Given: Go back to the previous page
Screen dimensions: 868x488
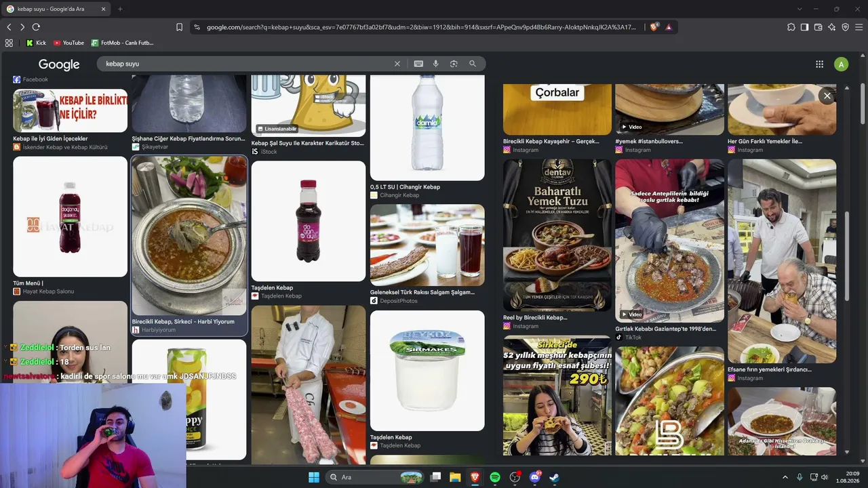Looking at the screenshot, I should (x=9, y=27).
